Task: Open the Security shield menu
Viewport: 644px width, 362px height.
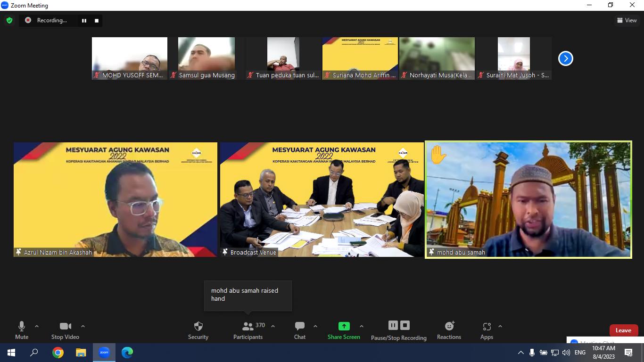Action: point(198,330)
